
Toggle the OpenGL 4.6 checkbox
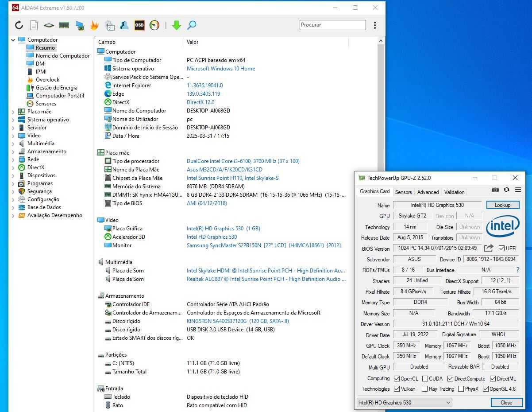tap(486, 389)
